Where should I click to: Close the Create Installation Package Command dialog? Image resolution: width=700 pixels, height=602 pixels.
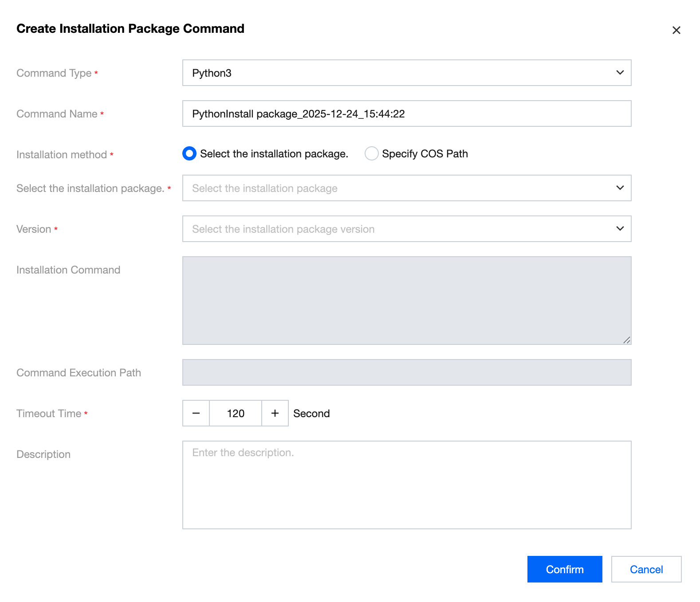click(x=676, y=30)
